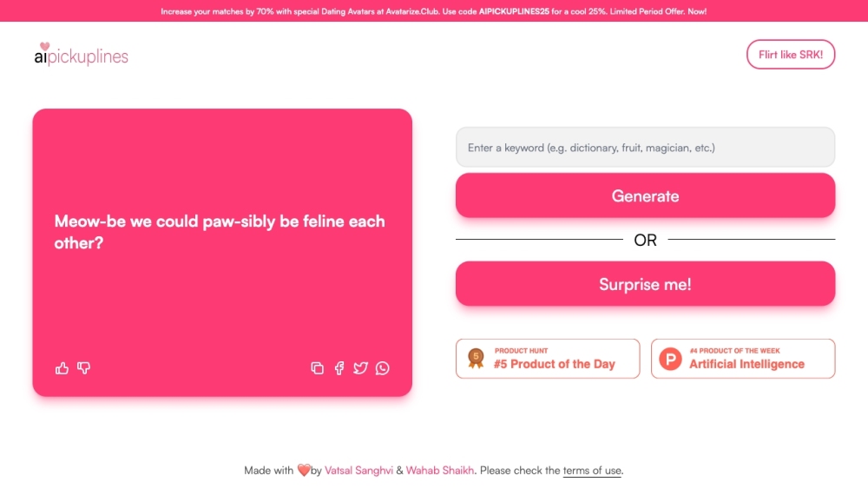Open the #5 Product of the Day badge

[x=548, y=359]
